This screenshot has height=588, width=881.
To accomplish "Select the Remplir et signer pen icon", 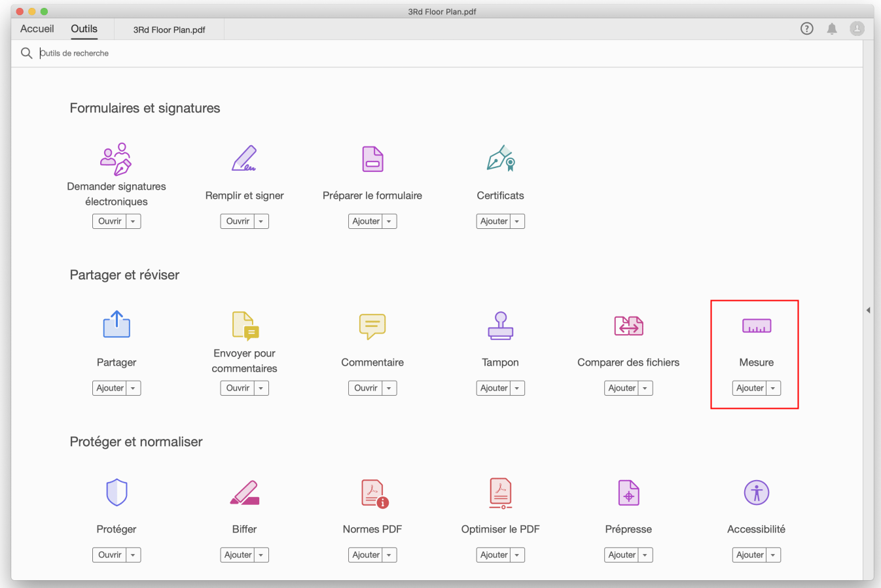I will (244, 158).
